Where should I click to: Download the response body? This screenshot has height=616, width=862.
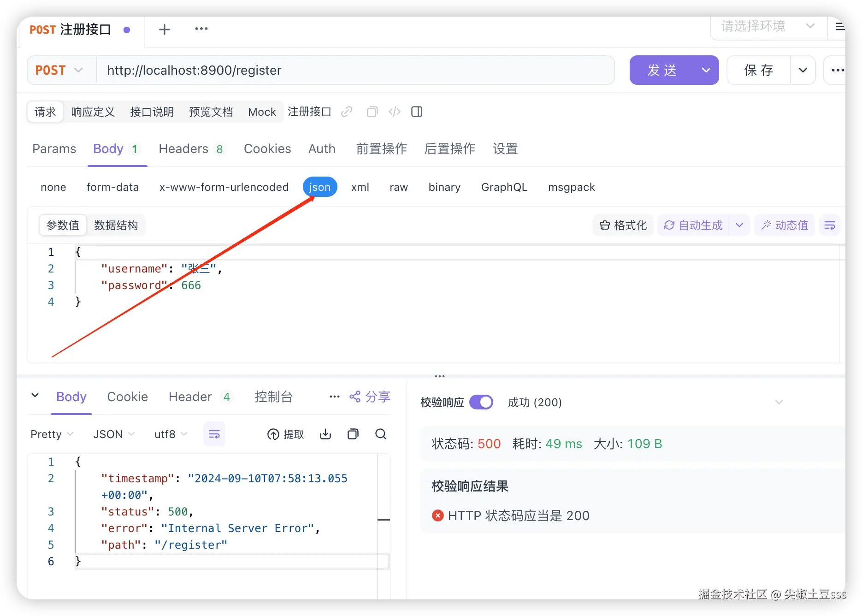click(x=325, y=434)
